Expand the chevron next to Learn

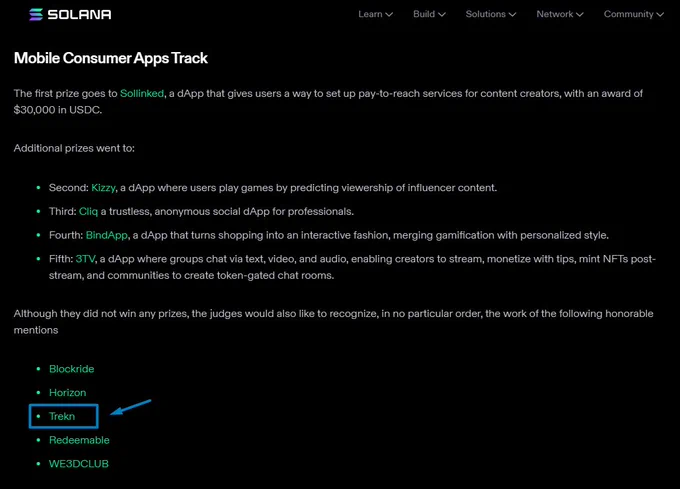pyautogui.click(x=389, y=15)
